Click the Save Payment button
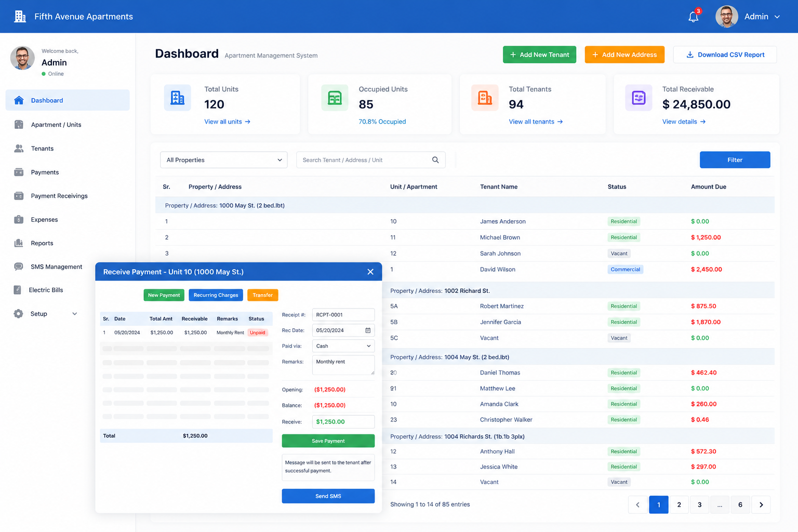This screenshot has height=532, width=798. [328, 441]
